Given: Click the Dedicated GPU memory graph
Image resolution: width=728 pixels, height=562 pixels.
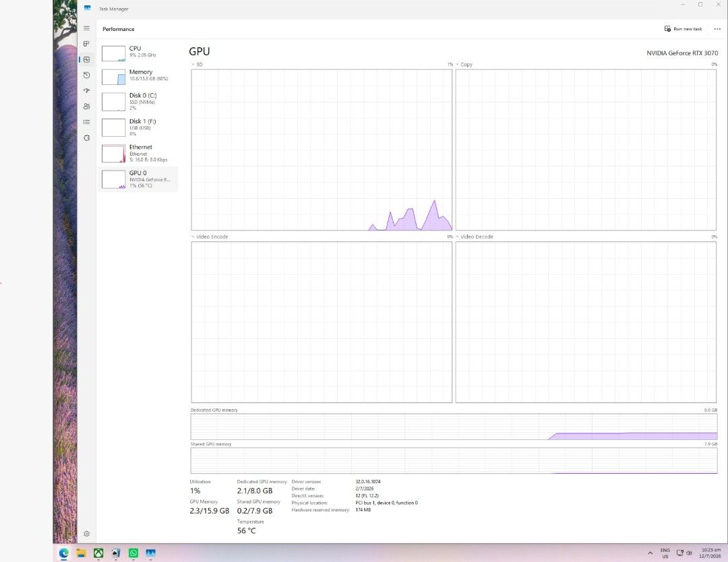Looking at the screenshot, I should (454, 427).
